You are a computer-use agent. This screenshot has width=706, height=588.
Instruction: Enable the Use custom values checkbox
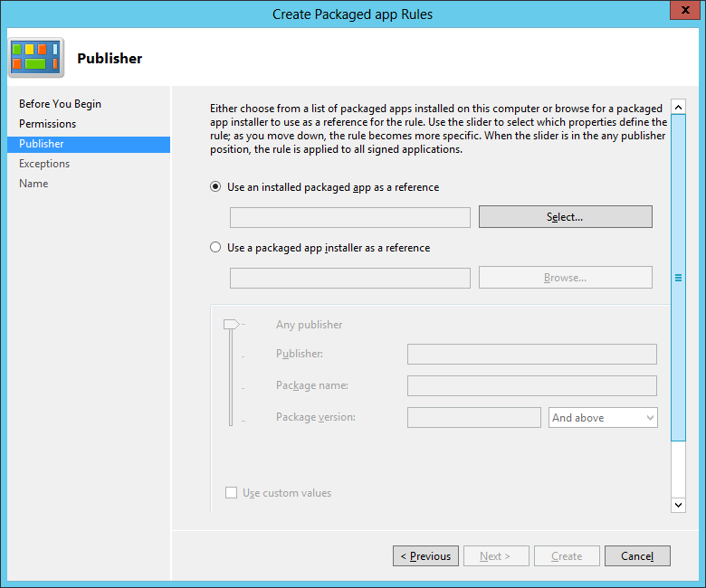tap(231, 493)
